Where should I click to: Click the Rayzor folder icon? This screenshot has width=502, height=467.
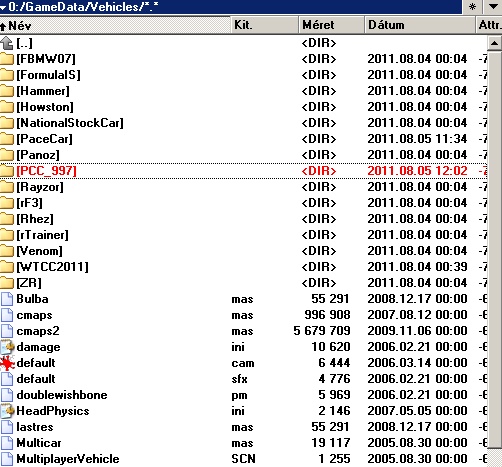point(7,187)
